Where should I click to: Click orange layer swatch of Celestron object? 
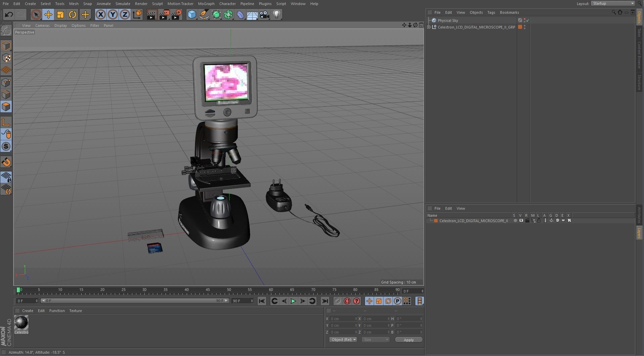pos(520,27)
